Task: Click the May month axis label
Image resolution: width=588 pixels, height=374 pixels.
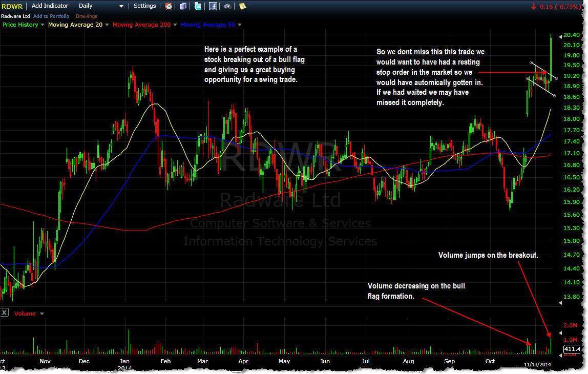Action: (x=284, y=361)
